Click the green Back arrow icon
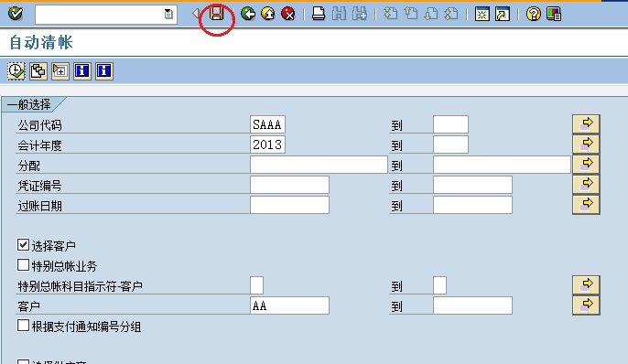Screen dimensions: 628x364 click(248, 14)
